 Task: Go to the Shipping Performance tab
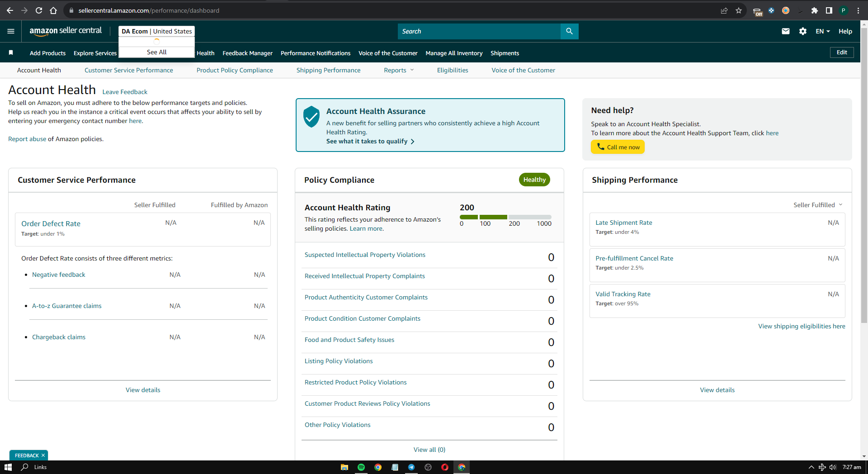pos(329,70)
